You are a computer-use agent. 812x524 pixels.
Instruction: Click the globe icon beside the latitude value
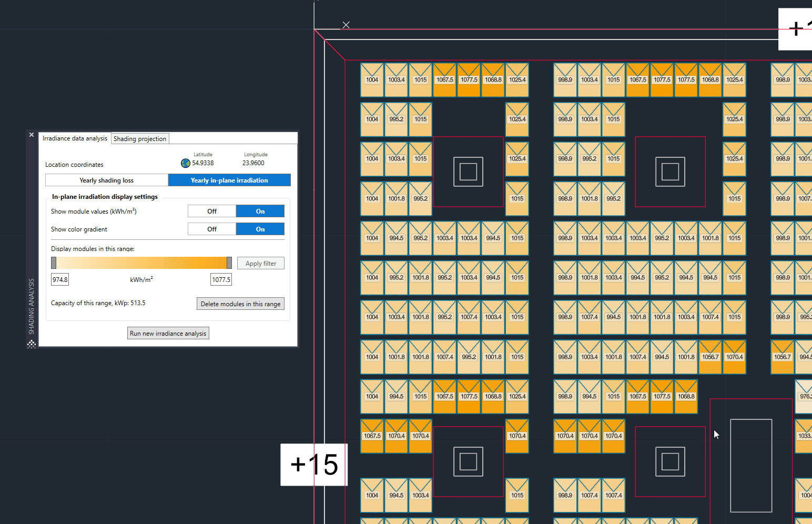click(186, 163)
